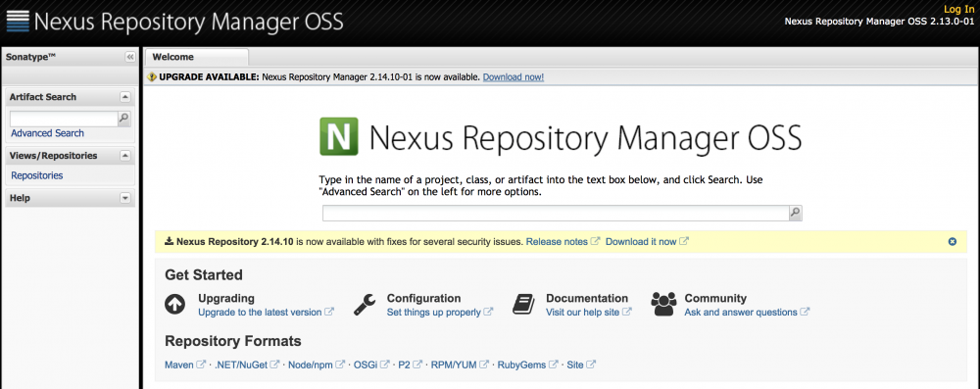The image size is (980, 389).
Task: Click external-link icon beside Visit our help site
Action: (x=627, y=312)
